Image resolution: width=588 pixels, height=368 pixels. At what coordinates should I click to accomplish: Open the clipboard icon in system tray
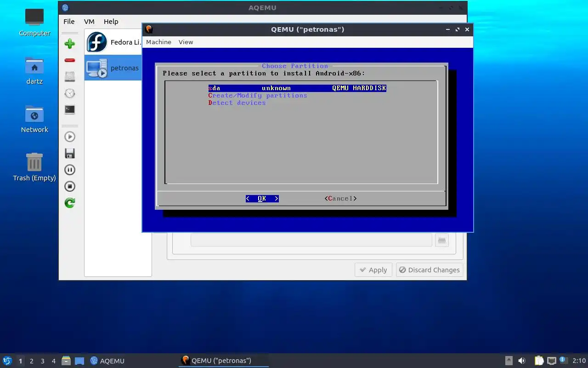(x=539, y=361)
